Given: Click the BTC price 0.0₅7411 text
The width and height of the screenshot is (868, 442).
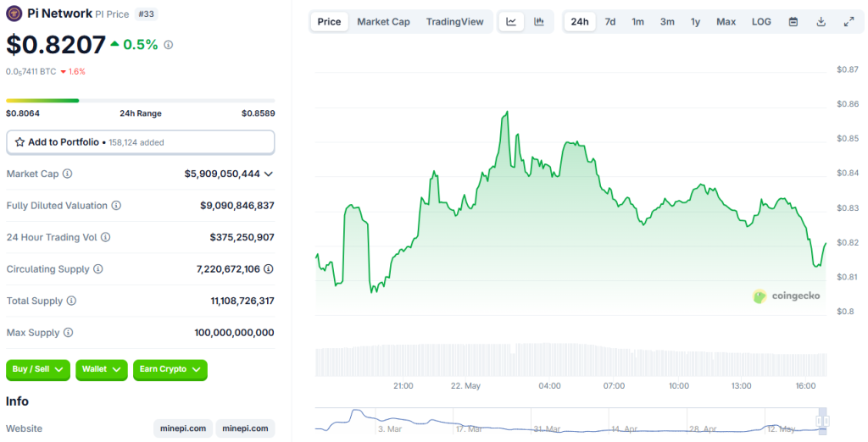Looking at the screenshot, I should [x=31, y=72].
